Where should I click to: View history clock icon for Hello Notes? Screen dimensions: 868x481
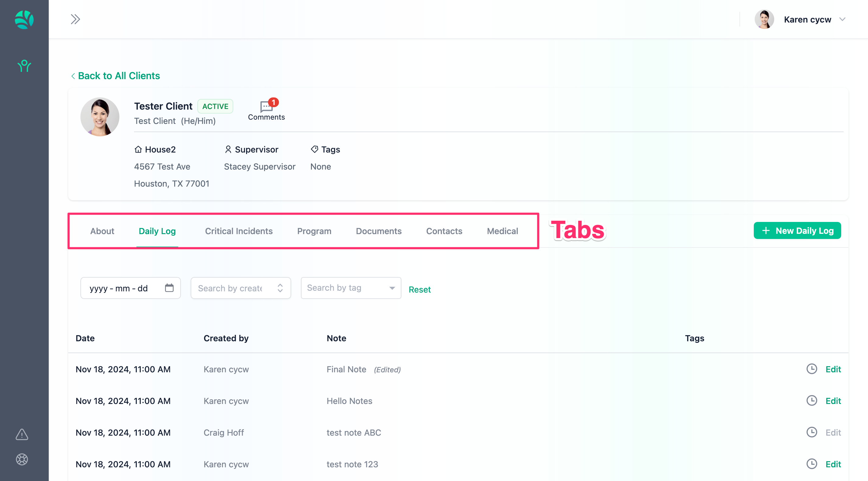[x=811, y=401]
